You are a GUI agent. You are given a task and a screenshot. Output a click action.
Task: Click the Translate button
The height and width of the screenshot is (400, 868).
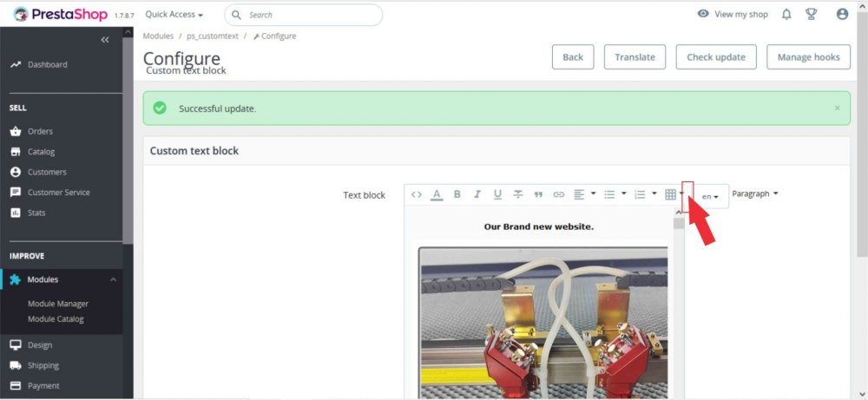(635, 57)
